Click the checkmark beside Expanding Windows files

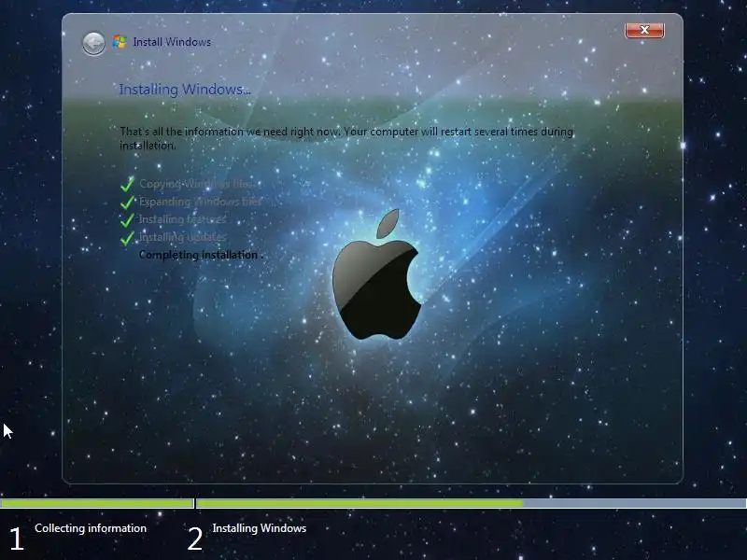pos(127,202)
